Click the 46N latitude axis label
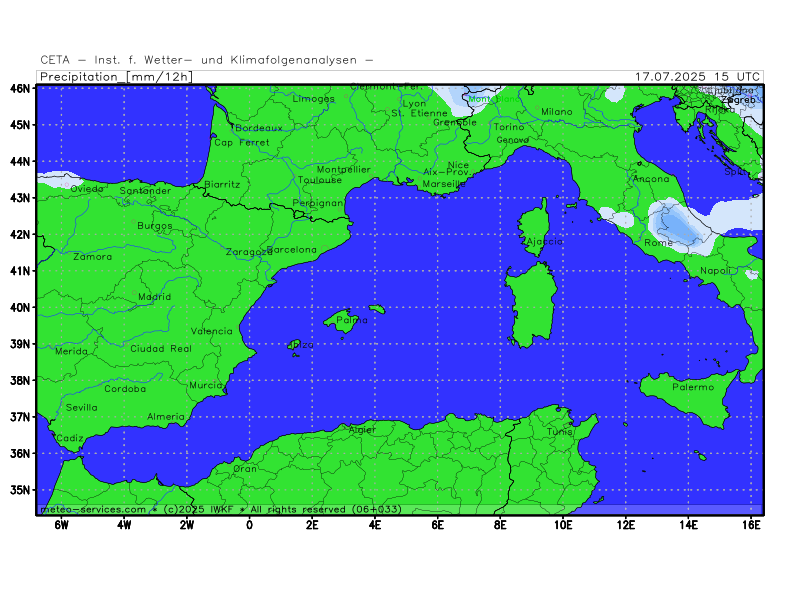 point(20,88)
